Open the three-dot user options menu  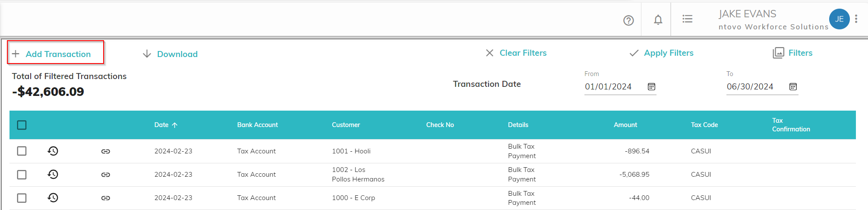pyautogui.click(x=856, y=19)
